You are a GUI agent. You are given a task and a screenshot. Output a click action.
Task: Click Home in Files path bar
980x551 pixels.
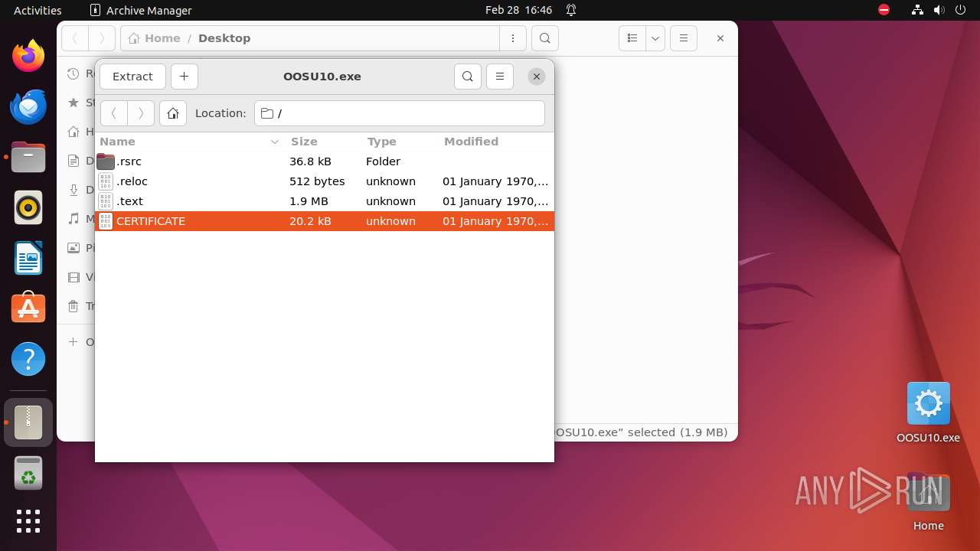pyautogui.click(x=155, y=38)
